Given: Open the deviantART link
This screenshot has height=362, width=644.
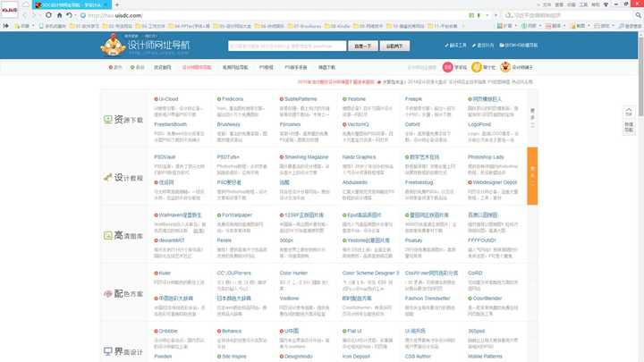Looking at the screenshot, I should pyautogui.click(x=172, y=240).
